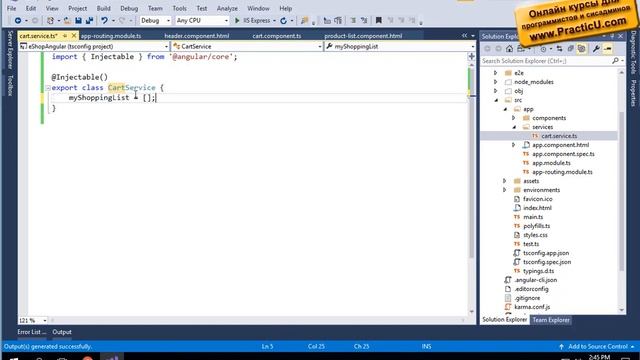The image size is (640, 360).
Task: Click the split editor icon above the scrollbar
Action: click(471, 56)
